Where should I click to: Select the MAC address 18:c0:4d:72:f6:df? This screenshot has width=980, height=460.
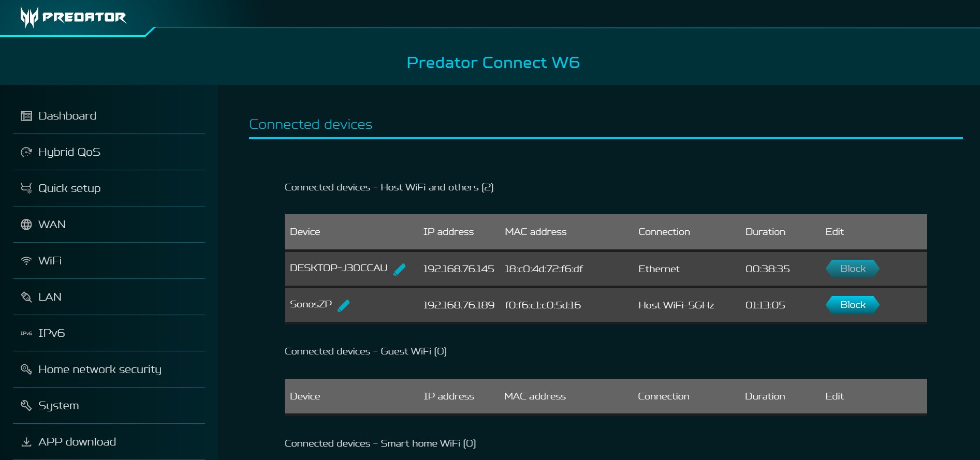(544, 269)
